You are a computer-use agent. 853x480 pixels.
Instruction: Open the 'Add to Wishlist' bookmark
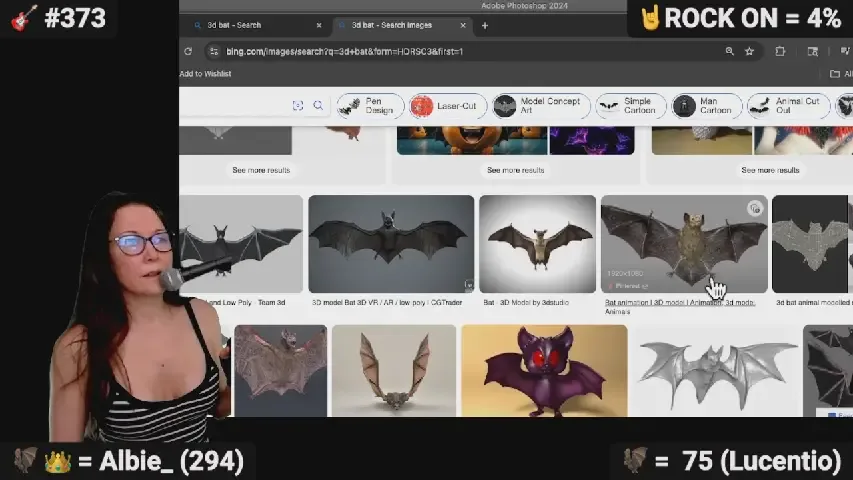206,74
